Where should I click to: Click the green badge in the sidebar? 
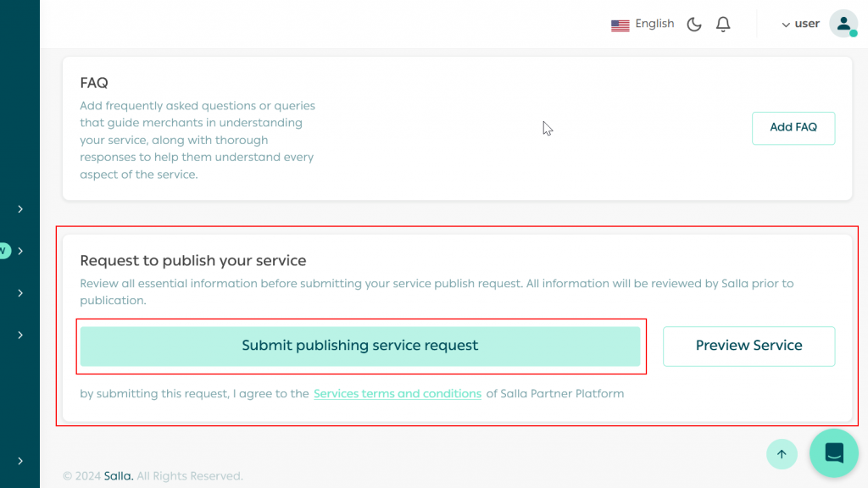coord(3,251)
